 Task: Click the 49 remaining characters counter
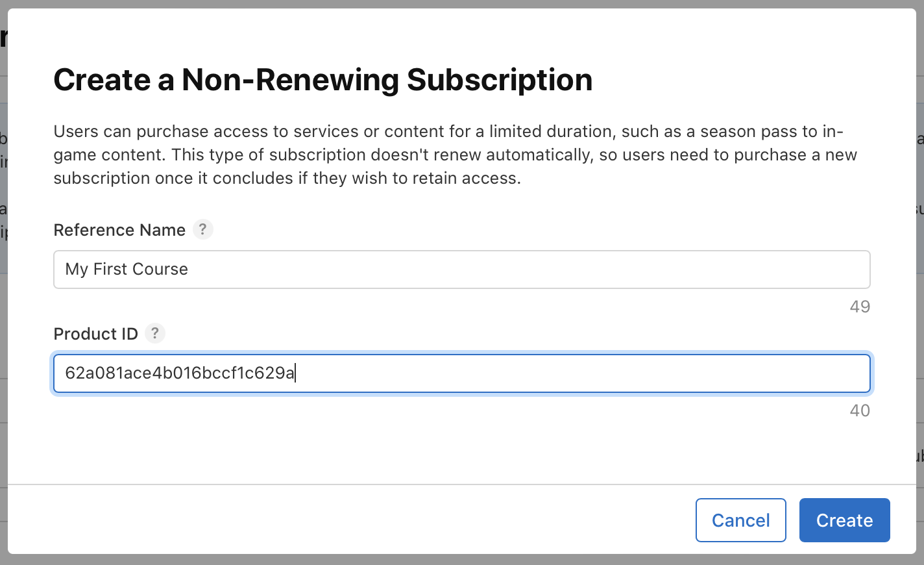tap(860, 307)
